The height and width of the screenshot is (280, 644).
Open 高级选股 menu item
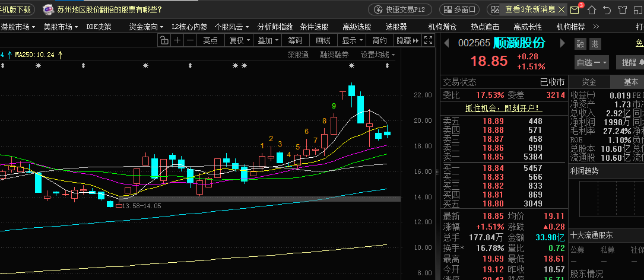click(x=357, y=27)
